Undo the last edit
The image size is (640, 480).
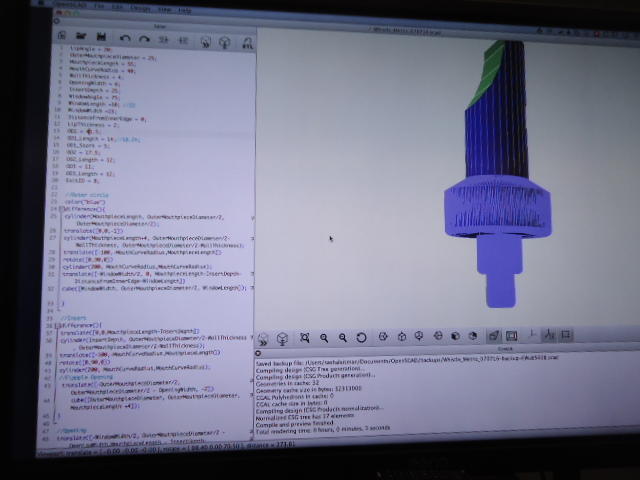125,39
